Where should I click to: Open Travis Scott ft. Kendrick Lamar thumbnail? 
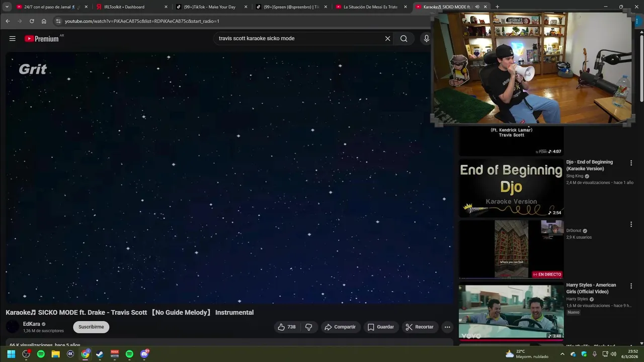[511, 140]
